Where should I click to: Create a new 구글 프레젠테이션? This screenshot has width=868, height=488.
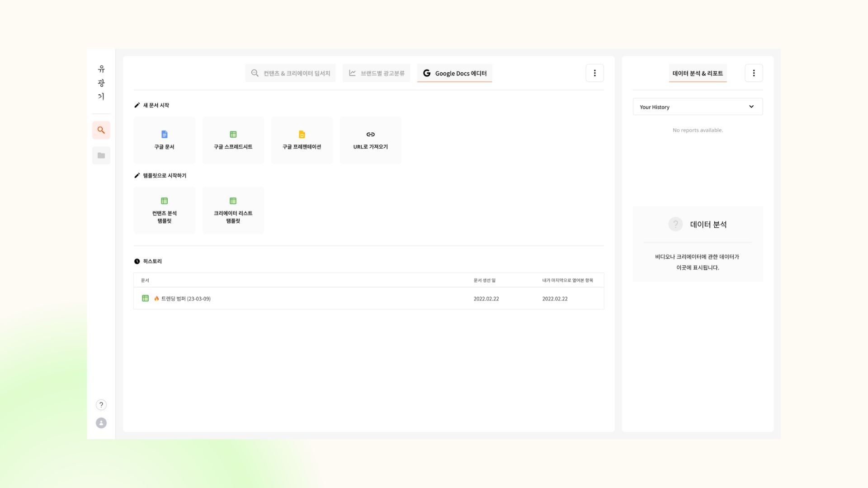(302, 140)
